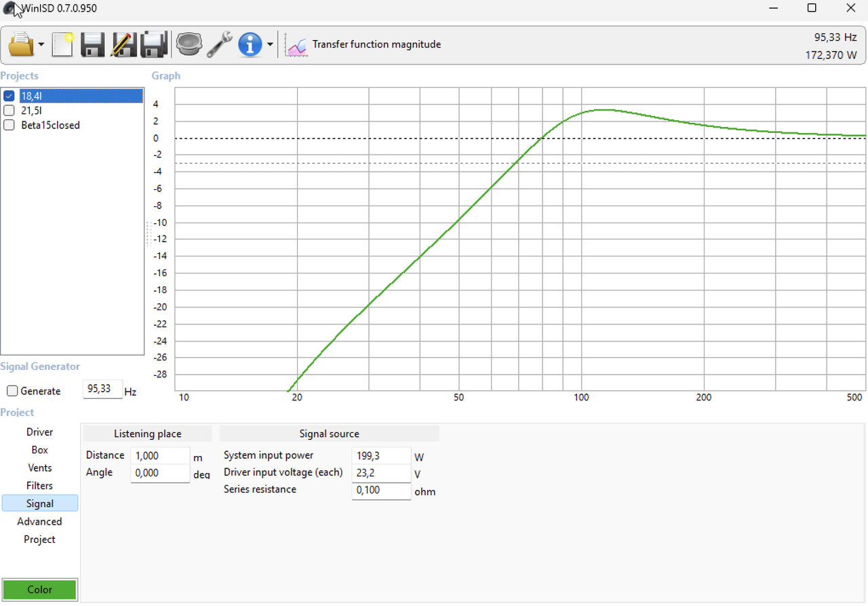Image resolution: width=868 pixels, height=606 pixels.
Task: Click the Driver input voltage field
Action: [x=382, y=473]
